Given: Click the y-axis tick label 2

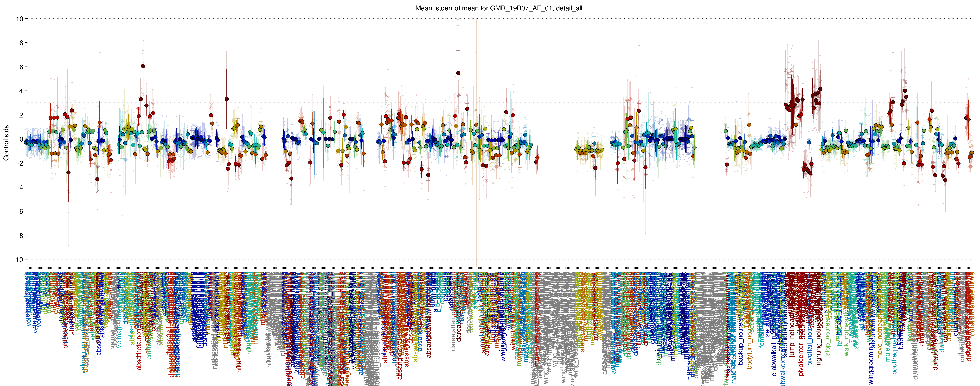Looking at the screenshot, I should tap(21, 115).
